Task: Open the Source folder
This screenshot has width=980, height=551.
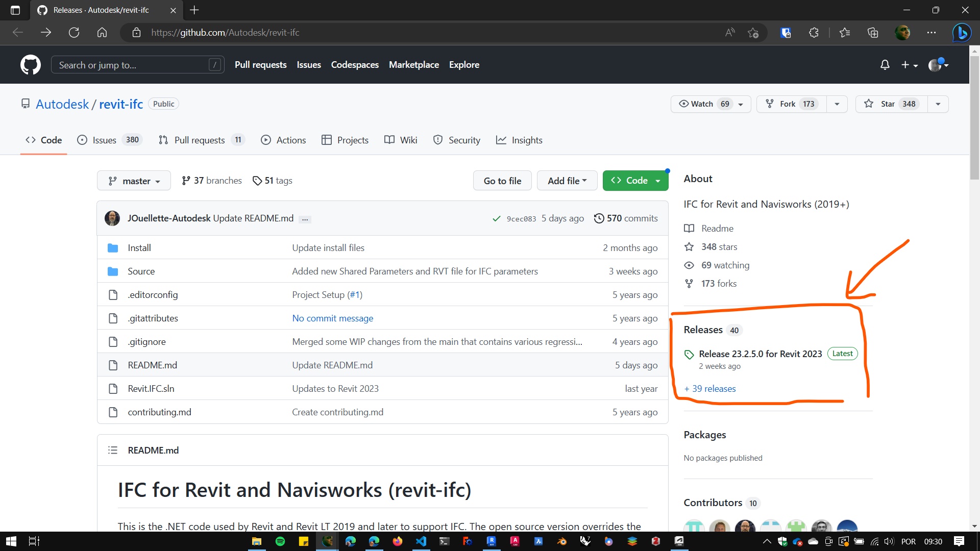Action: coord(141,271)
